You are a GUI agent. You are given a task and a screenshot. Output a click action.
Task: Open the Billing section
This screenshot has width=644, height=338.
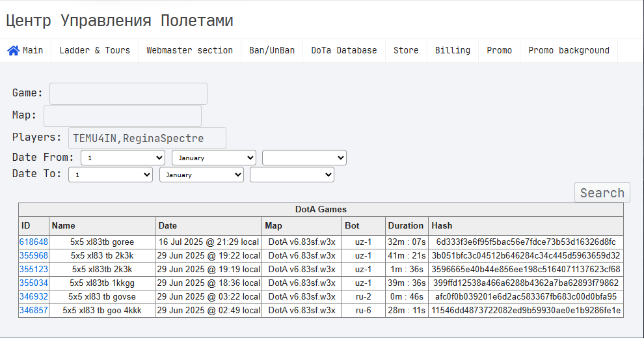point(453,51)
